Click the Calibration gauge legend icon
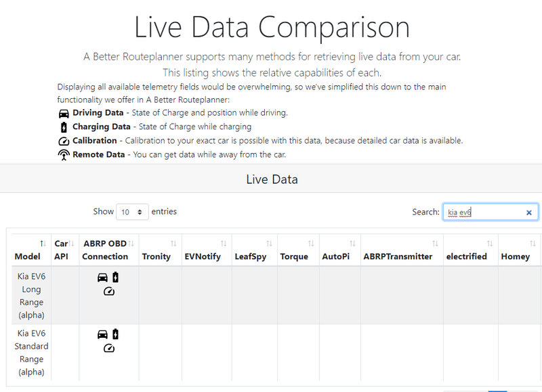Screen dimensions: 542x392 click(x=64, y=141)
